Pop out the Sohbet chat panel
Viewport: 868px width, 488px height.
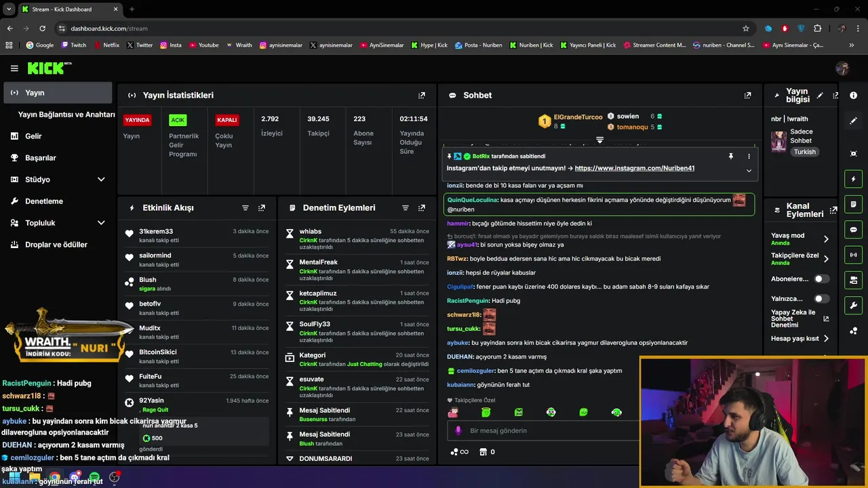[747, 96]
